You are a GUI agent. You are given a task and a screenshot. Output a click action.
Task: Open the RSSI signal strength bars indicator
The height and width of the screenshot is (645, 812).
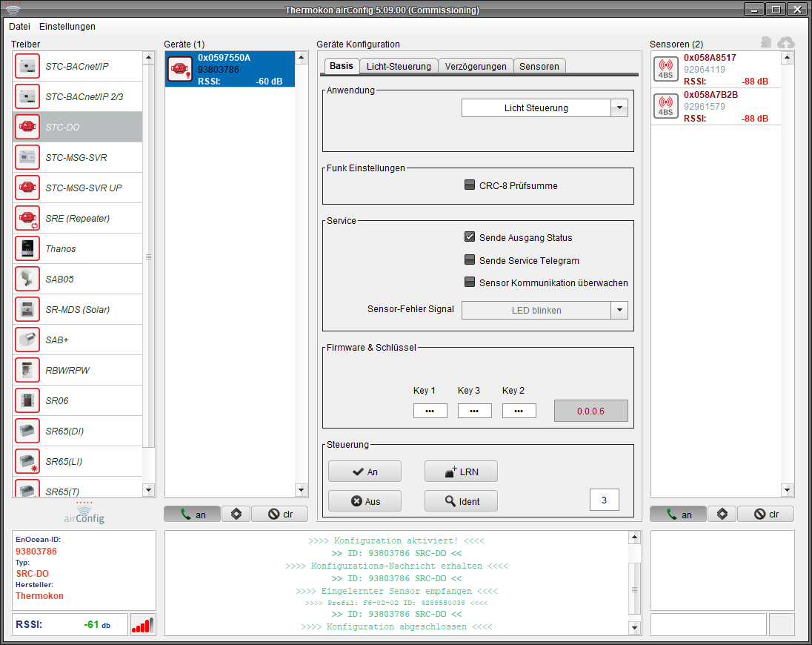(142, 624)
